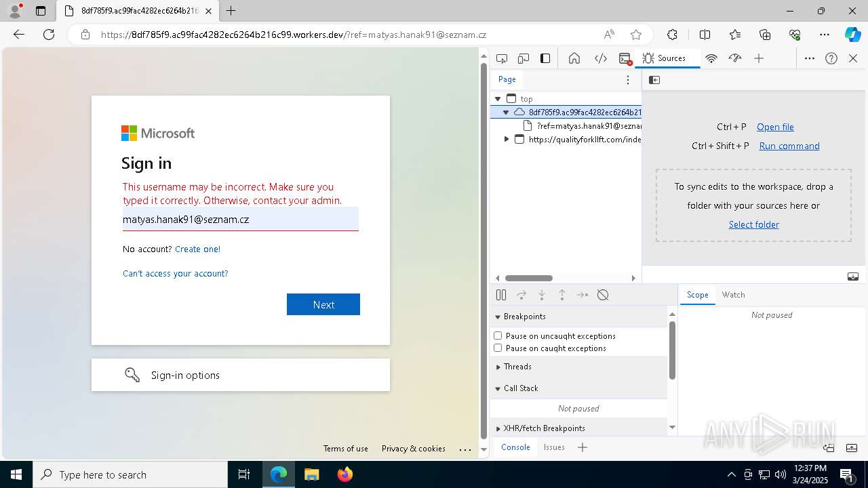Switch to the Watch tab
This screenshot has width=868, height=488.
(x=733, y=295)
